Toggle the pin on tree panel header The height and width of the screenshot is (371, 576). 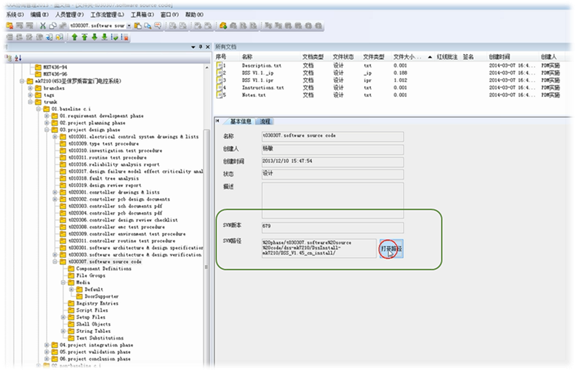click(201, 47)
